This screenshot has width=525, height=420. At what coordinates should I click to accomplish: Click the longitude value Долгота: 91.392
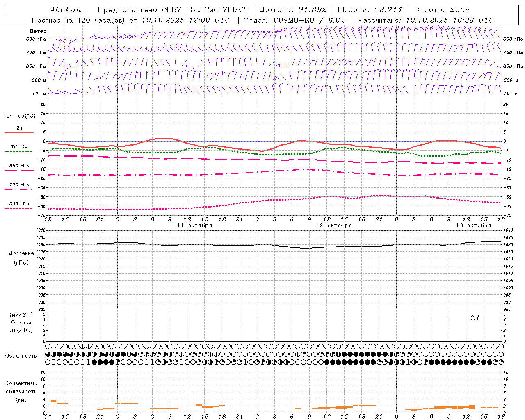[x=293, y=10]
